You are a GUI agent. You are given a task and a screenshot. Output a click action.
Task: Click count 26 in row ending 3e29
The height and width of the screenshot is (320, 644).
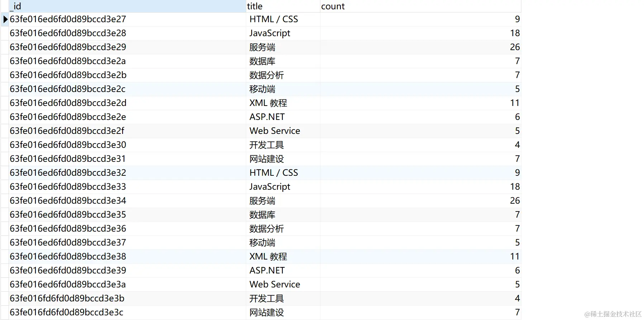pos(420,47)
